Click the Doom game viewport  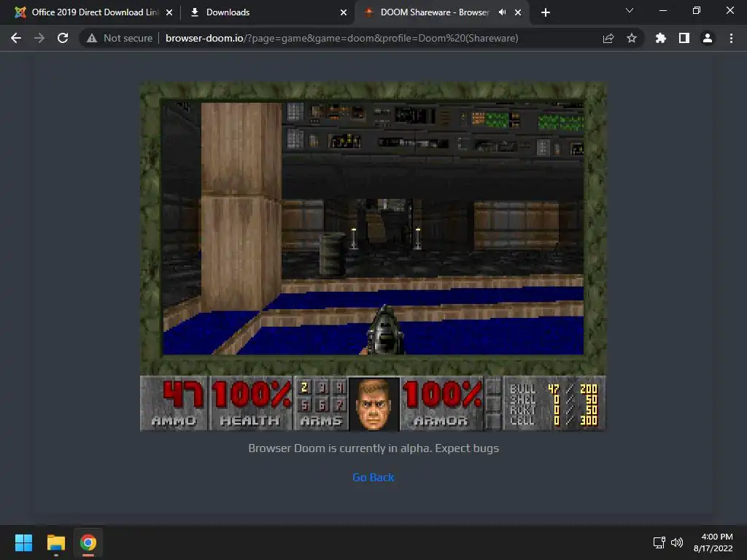point(373,228)
